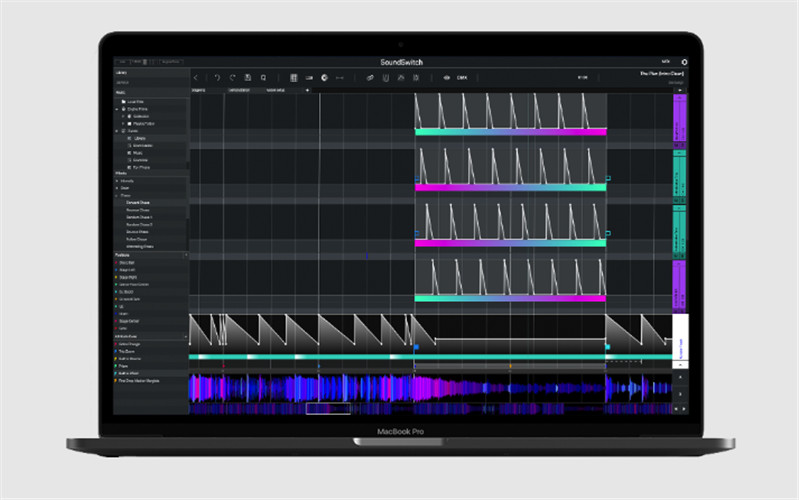Toggle the link icon in the toolbar

[370, 78]
